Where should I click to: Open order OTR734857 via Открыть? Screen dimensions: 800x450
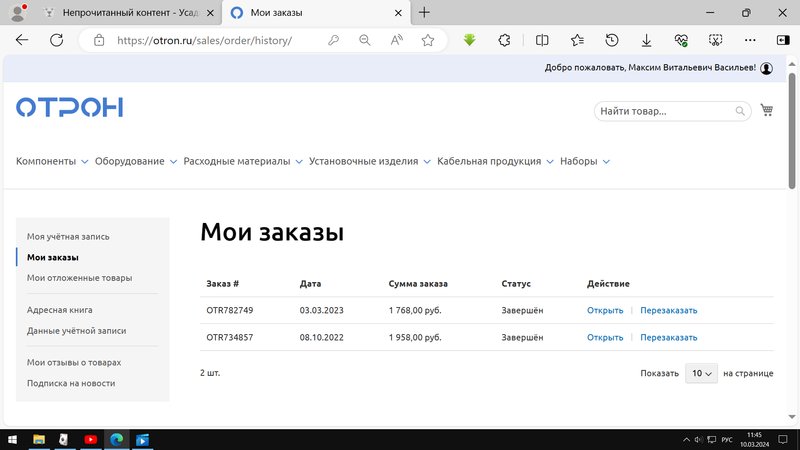[605, 337]
